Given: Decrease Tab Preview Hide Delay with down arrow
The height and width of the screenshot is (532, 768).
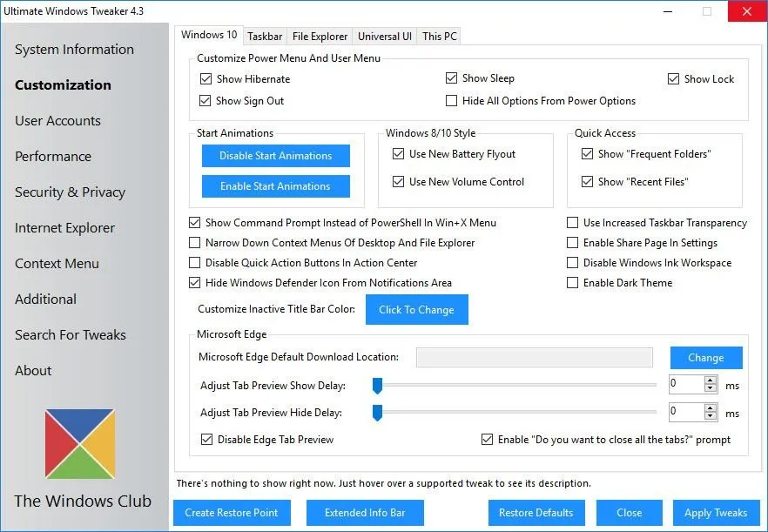Looking at the screenshot, I should [711, 417].
